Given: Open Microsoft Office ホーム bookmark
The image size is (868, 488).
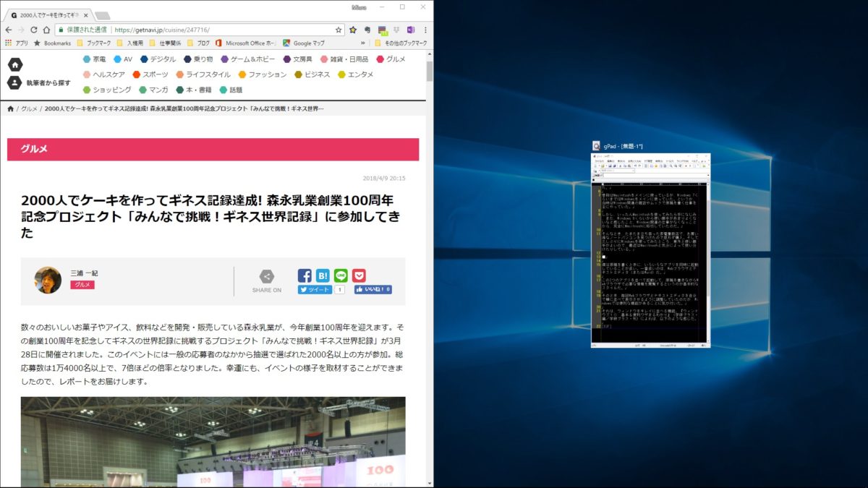Looking at the screenshot, I should (x=245, y=43).
